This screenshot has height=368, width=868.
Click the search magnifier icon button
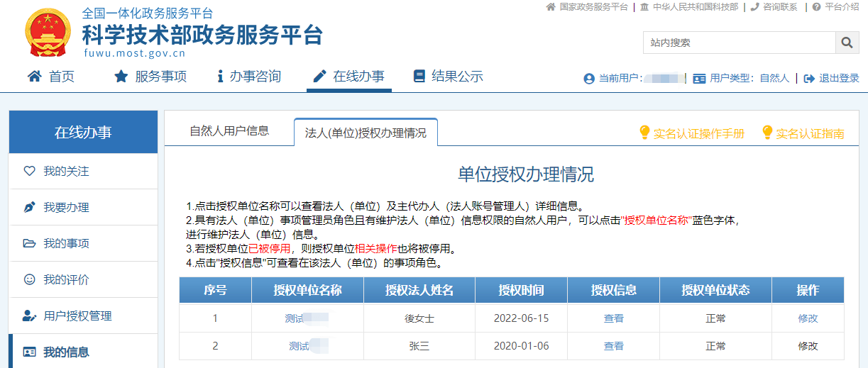click(847, 43)
